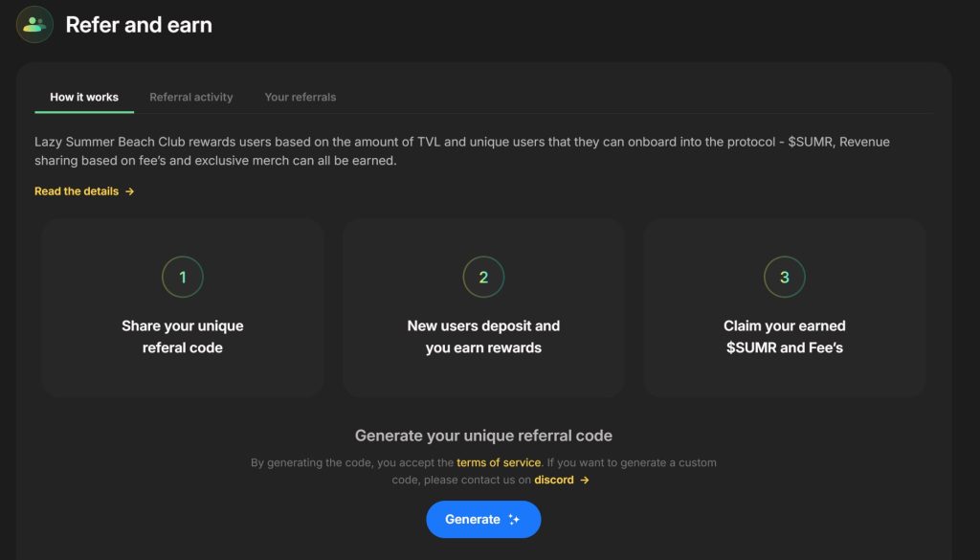The height and width of the screenshot is (560, 980).
Task: Open the terms of service link
Action: [x=499, y=462]
